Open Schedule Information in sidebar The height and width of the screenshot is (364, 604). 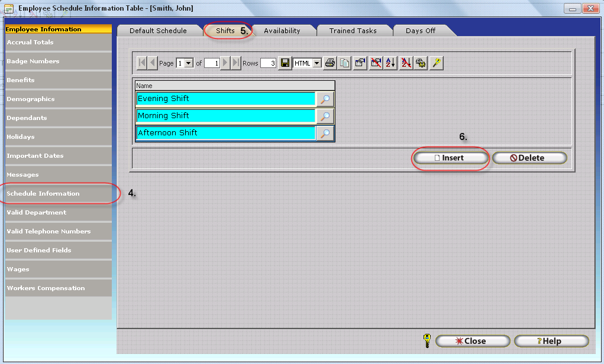(x=43, y=194)
